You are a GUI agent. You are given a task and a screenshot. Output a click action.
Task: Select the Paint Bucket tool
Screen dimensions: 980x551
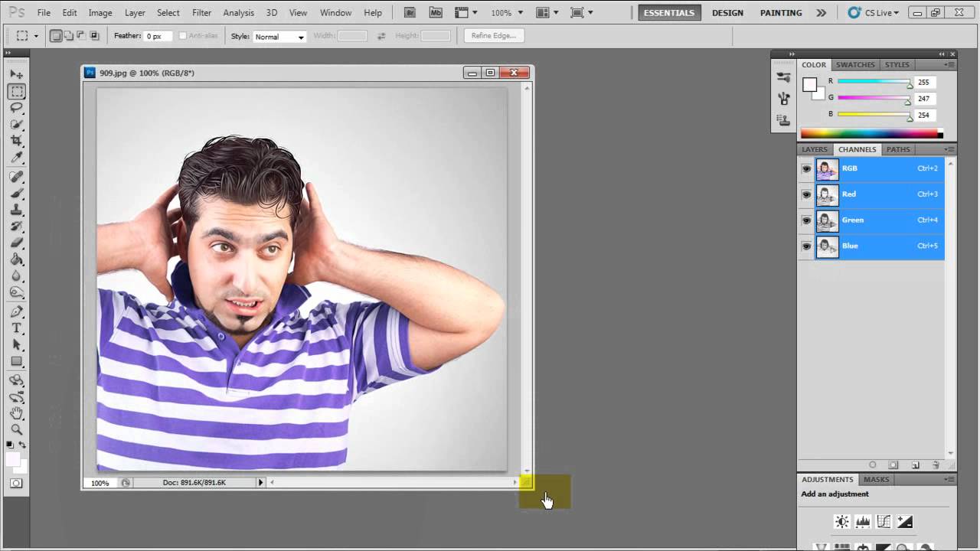point(16,259)
